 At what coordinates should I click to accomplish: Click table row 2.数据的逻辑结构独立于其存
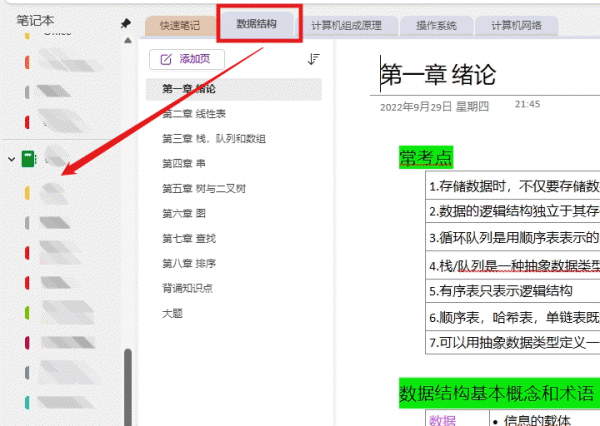coord(513,211)
